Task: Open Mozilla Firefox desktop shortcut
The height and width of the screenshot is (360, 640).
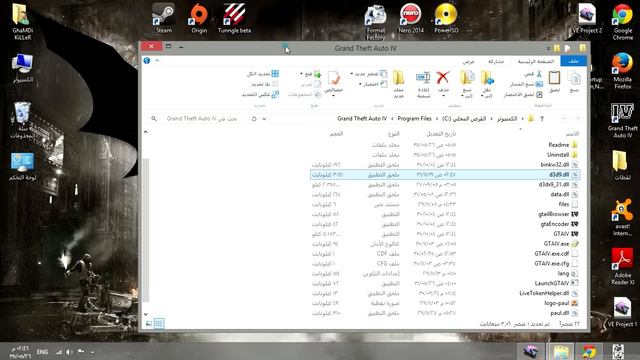Action: pos(622,71)
